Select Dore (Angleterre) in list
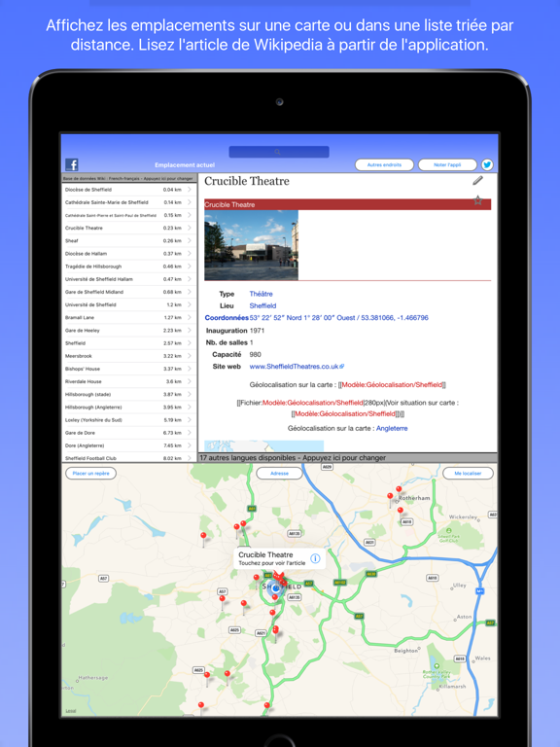This screenshot has height=747, width=560. [129, 445]
